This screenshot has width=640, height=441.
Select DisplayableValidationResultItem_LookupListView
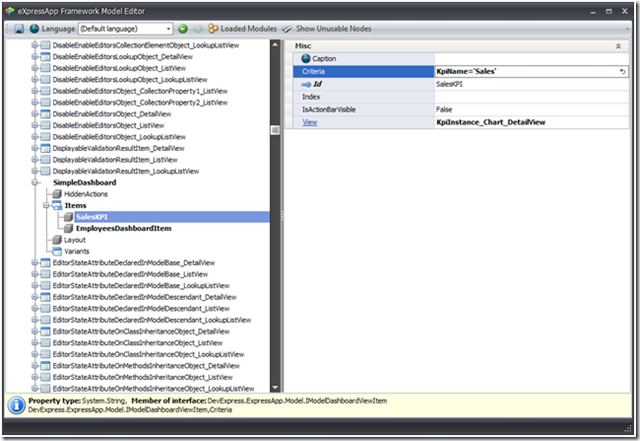click(x=126, y=171)
